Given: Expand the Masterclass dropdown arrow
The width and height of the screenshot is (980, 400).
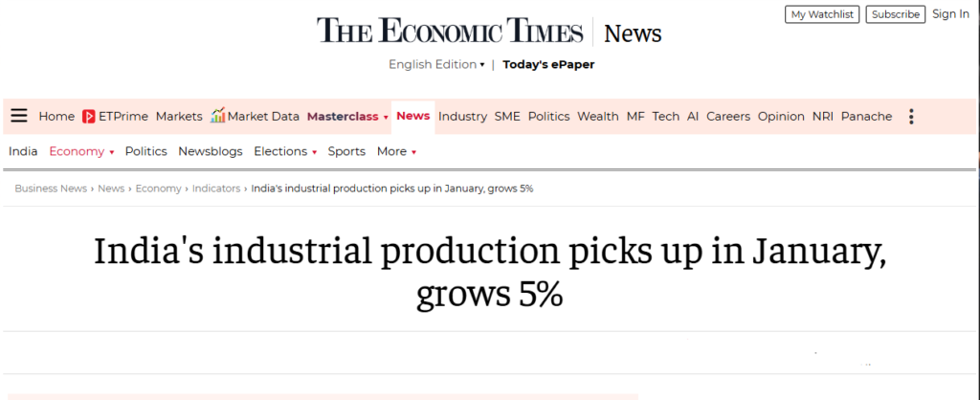Looking at the screenshot, I should coord(386,118).
